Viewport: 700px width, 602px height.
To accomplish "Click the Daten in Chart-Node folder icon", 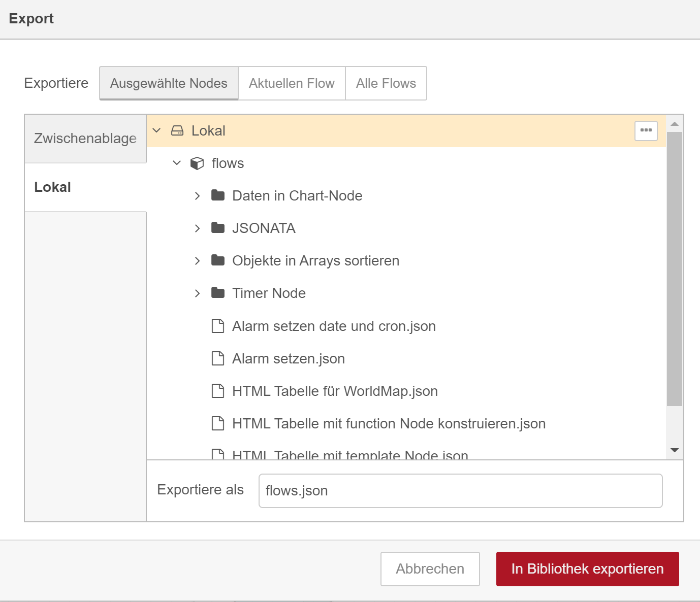I will (x=218, y=195).
